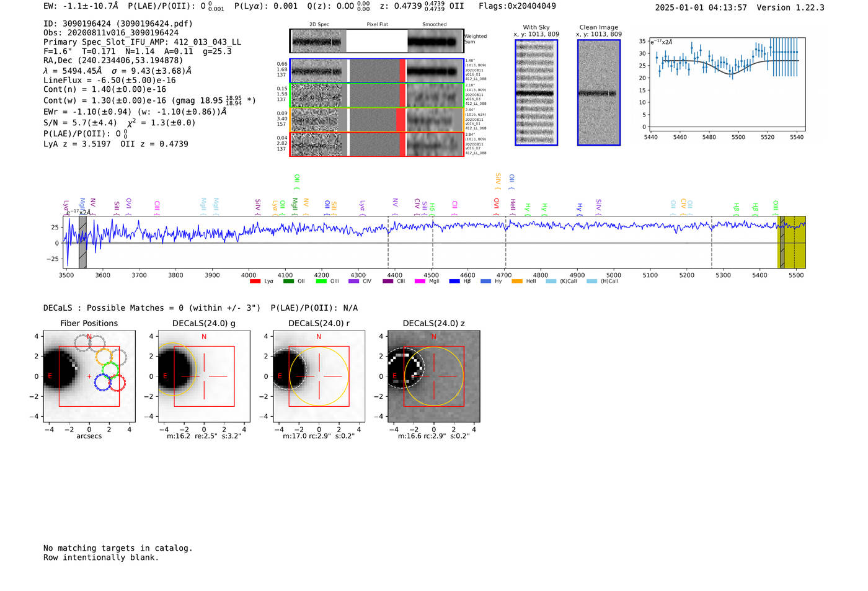Click the LineFlux value line
The image size is (868, 591).
click(110, 80)
